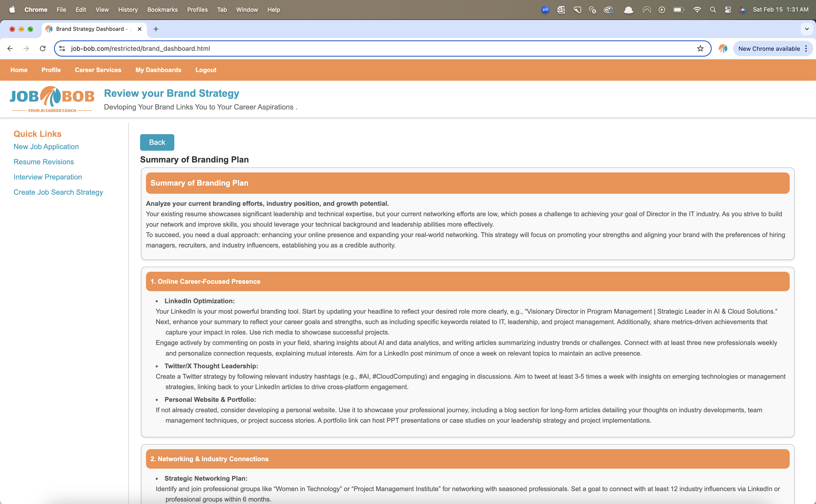This screenshot has height=504, width=816.
Task: Click Logout in navigation bar
Action: [x=206, y=70]
